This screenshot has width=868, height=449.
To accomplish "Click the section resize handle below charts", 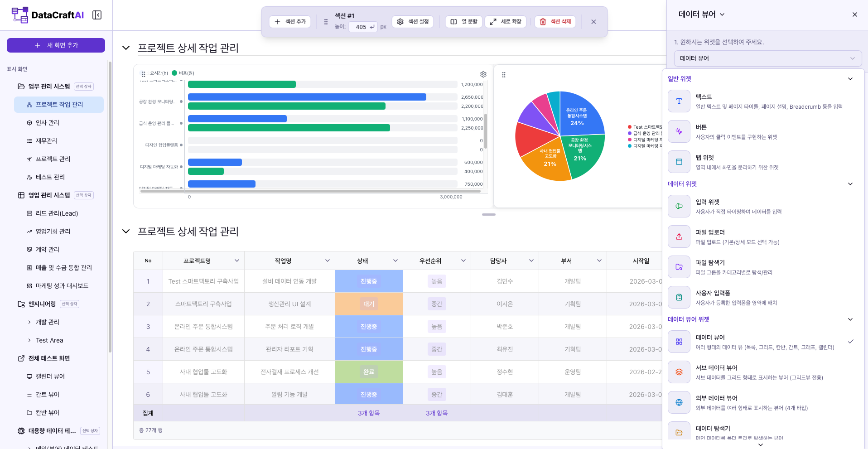I will [489, 214].
